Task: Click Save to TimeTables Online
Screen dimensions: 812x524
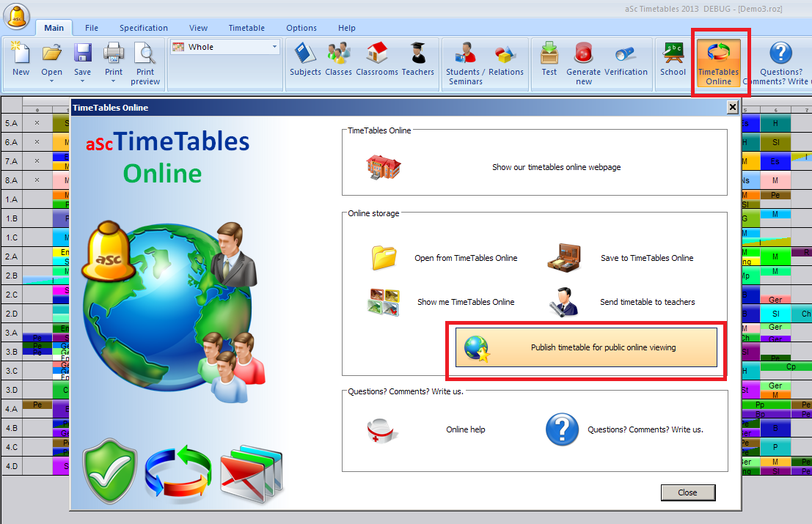Action: click(x=647, y=258)
